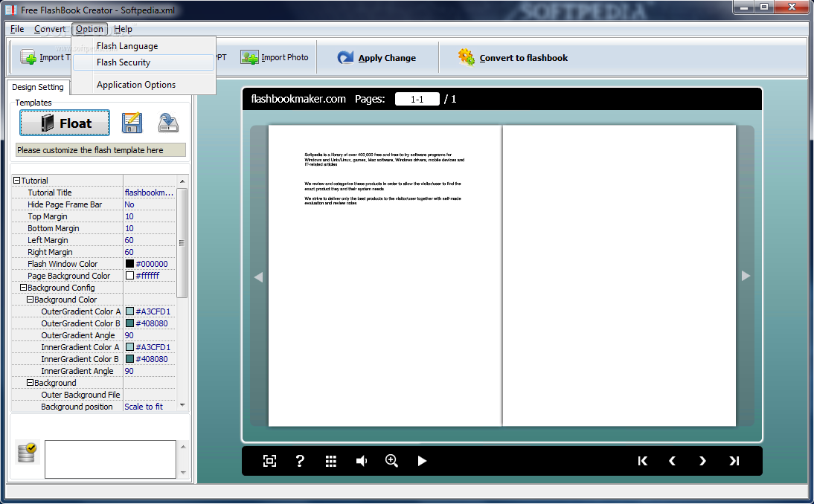Click the help question mark icon

click(x=300, y=461)
